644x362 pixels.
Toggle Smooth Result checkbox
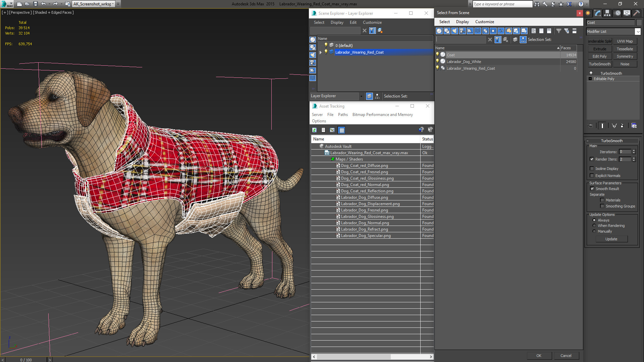(592, 189)
